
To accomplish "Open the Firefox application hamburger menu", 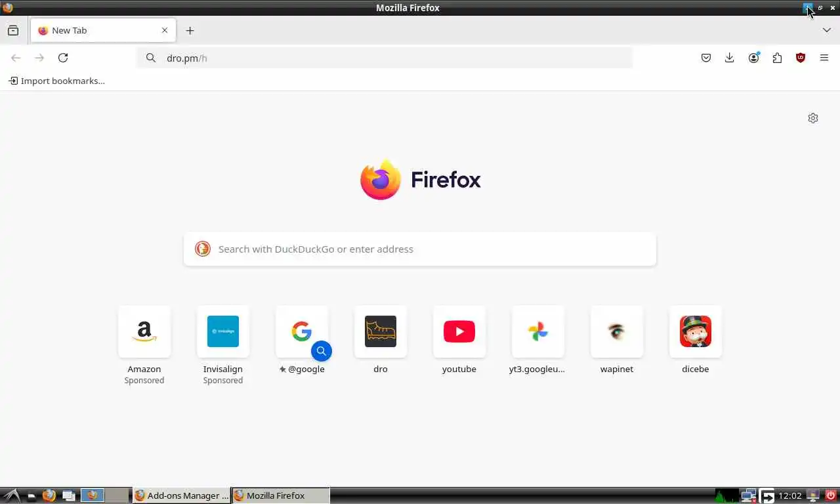I will tap(824, 58).
